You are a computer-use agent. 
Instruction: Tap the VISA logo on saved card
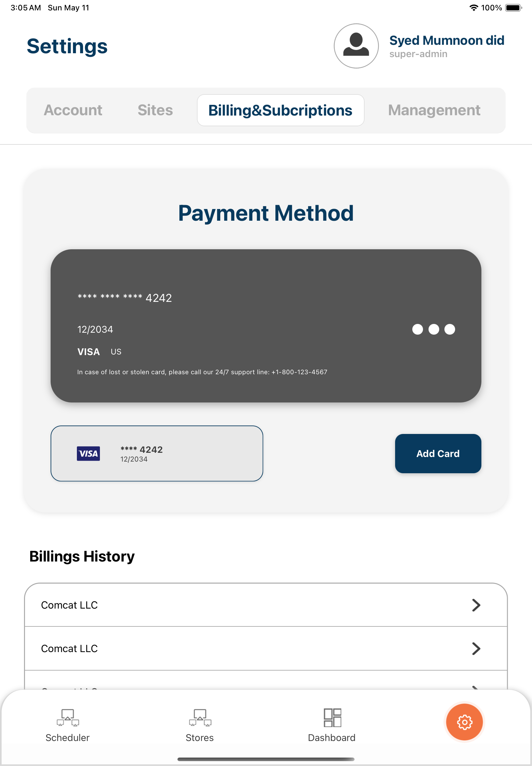(x=88, y=453)
